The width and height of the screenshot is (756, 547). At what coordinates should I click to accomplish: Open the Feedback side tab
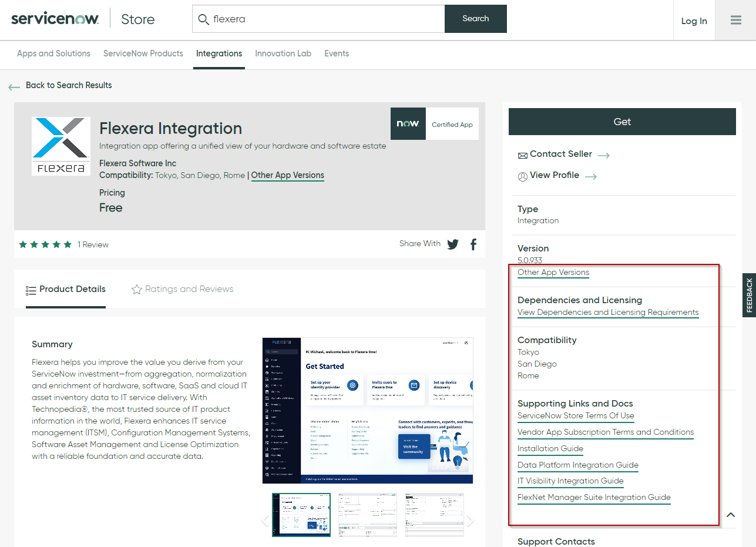[749, 295]
